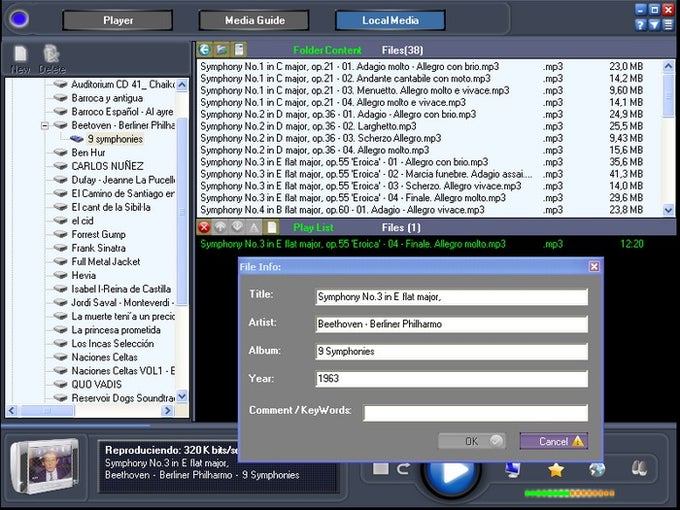Click the blue round logo button
Image resolution: width=680 pixels, height=510 pixels.
tap(19, 19)
